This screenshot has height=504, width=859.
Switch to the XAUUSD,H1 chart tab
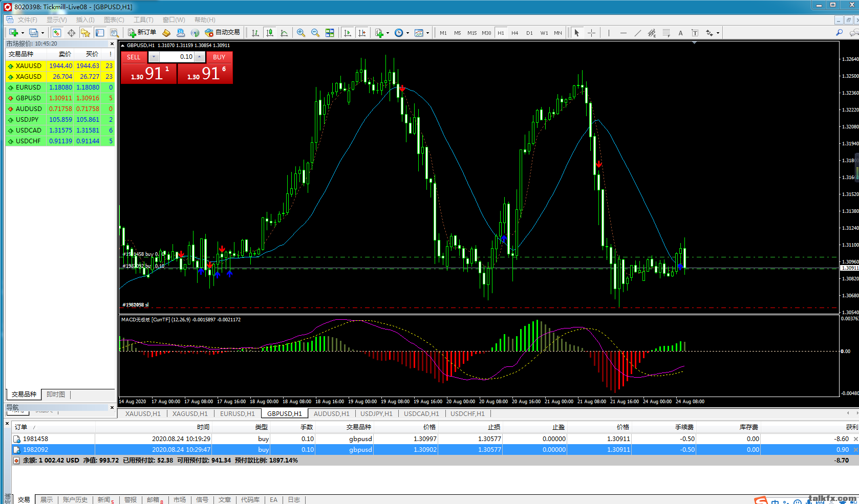coord(143,413)
